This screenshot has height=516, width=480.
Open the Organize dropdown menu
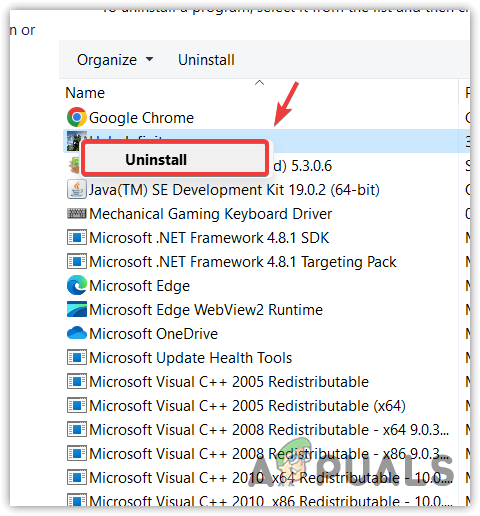pyautogui.click(x=115, y=60)
